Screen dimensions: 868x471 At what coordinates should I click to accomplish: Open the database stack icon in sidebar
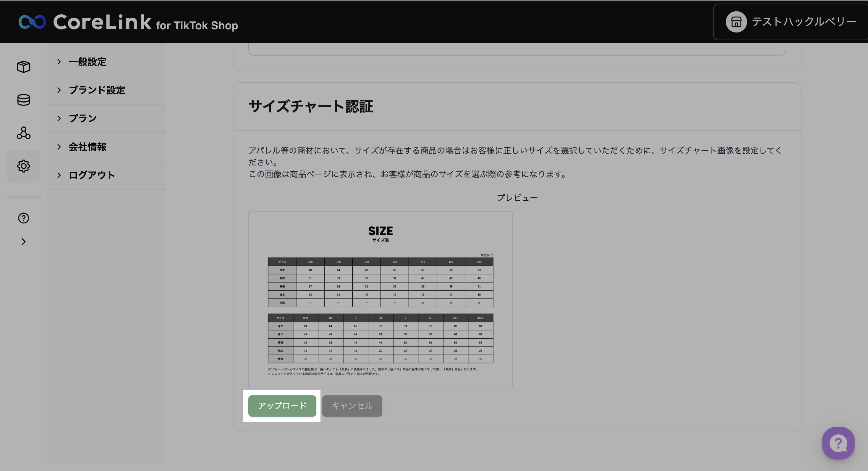[x=24, y=100]
